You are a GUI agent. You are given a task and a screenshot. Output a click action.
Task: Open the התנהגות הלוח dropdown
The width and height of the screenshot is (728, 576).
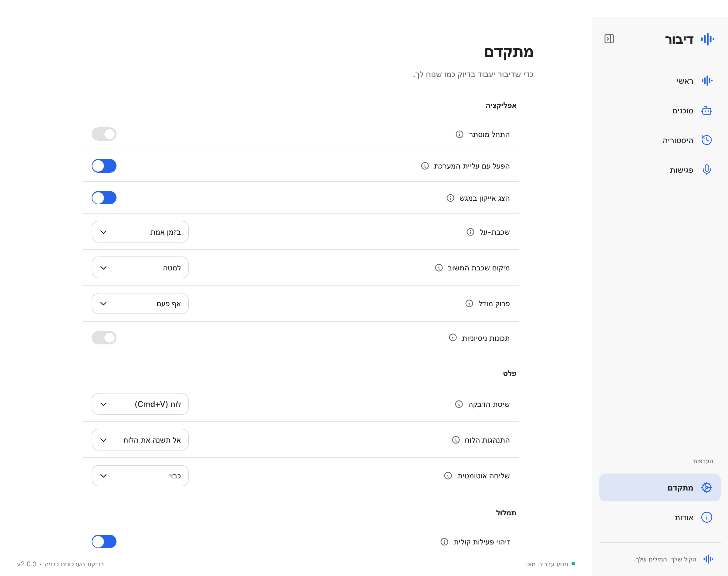140,440
